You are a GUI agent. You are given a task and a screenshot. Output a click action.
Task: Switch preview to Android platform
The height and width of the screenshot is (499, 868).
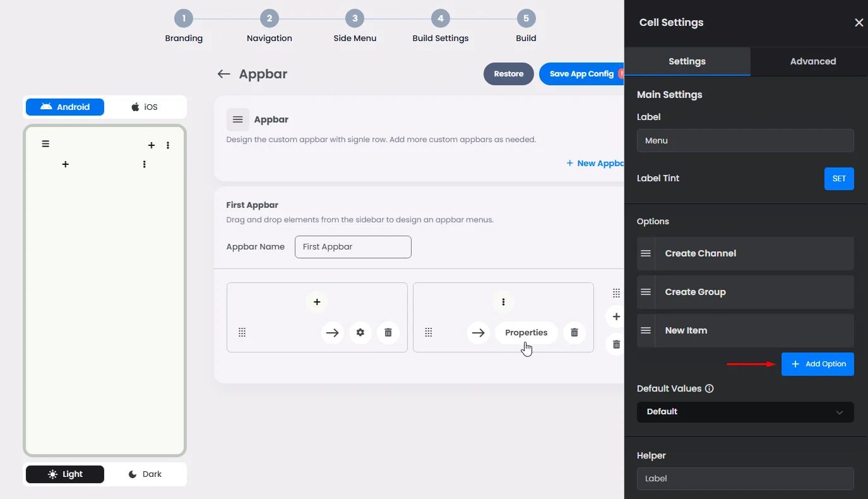click(65, 107)
